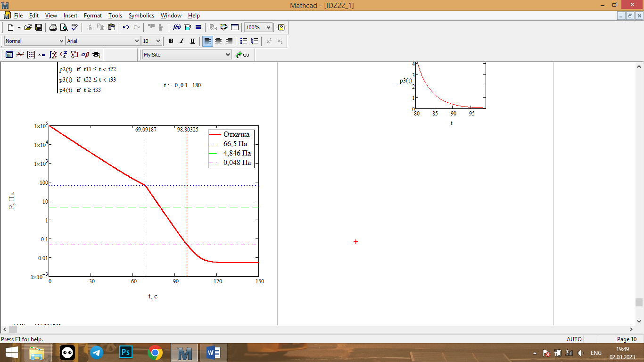Set align right
644x362 pixels.
point(229,41)
